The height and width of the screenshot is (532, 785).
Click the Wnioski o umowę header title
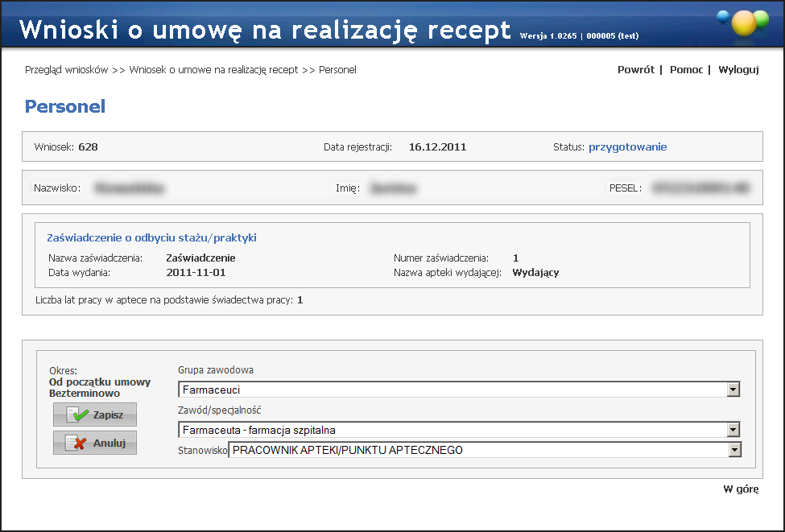click(x=264, y=30)
